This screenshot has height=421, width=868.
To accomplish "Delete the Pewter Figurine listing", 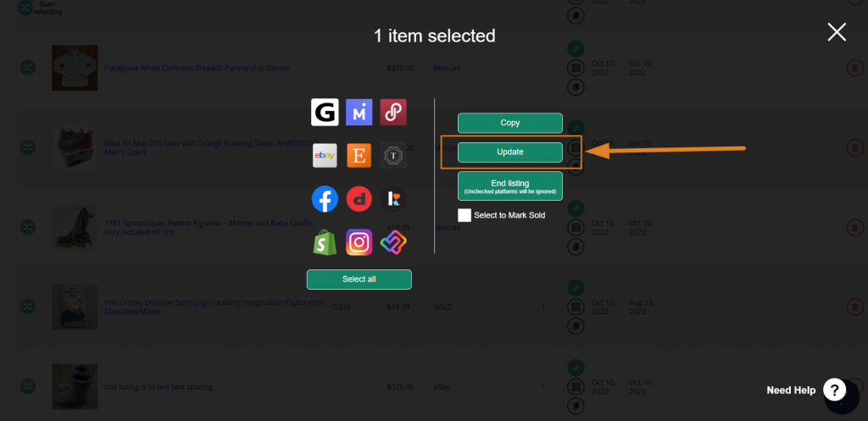I will click(854, 227).
